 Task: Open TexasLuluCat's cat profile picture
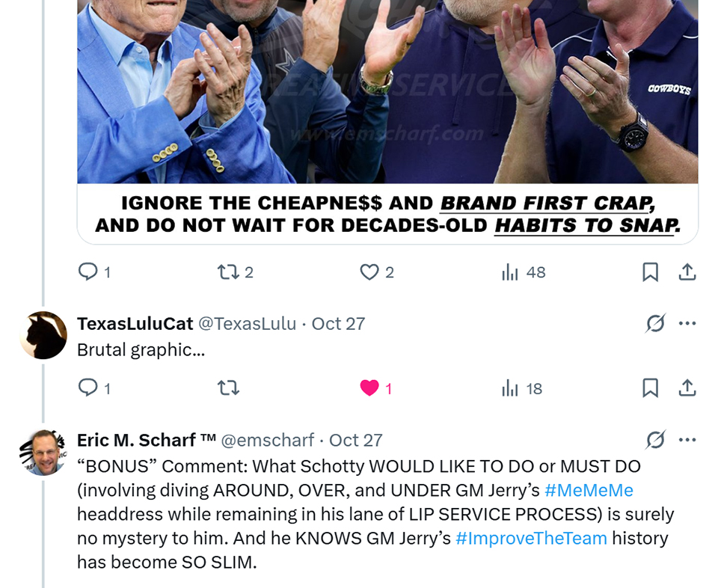[43, 334]
